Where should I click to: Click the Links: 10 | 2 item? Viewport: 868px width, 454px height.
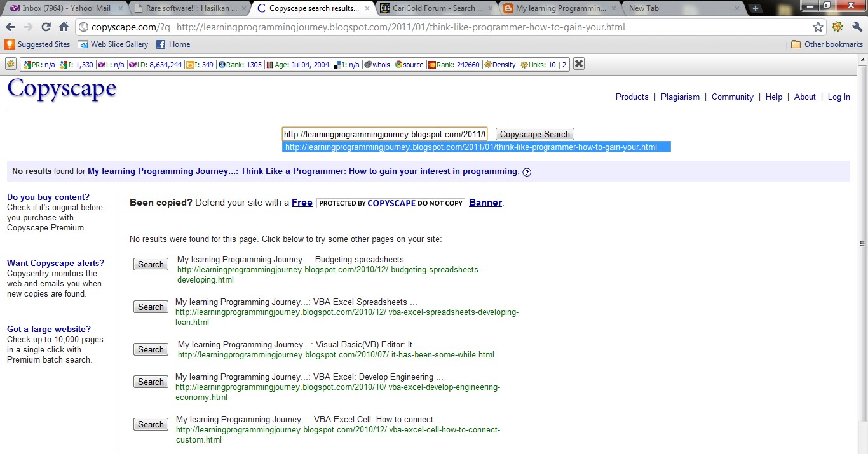543,65
